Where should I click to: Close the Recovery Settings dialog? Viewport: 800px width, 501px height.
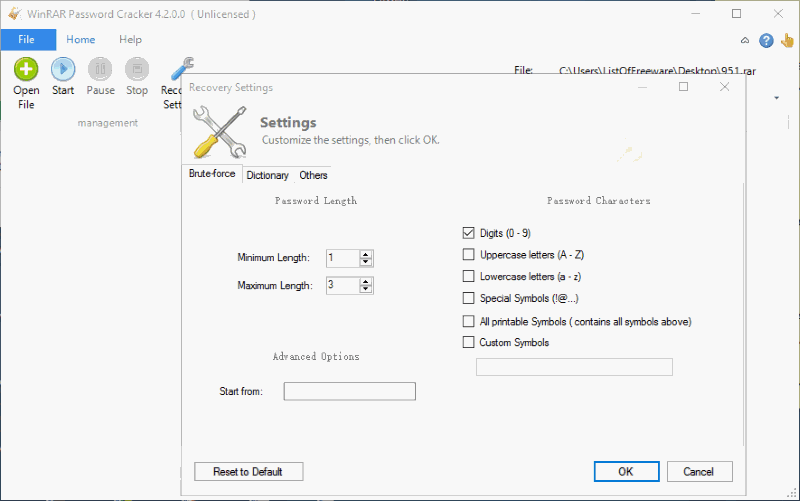(x=724, y=87)
